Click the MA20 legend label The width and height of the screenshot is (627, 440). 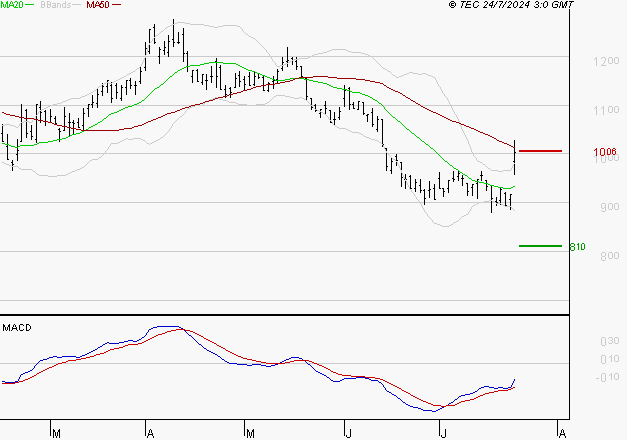[12, 5]
